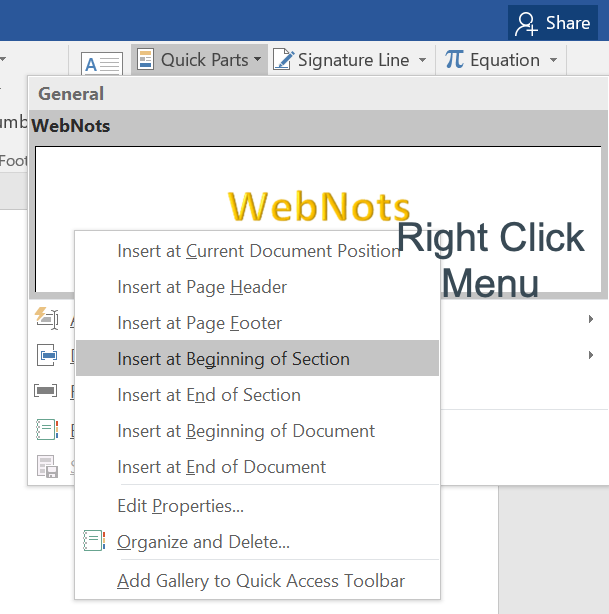The height and width of the screenshot is (614, 609).
Task: Click the Share button
Action: 553,23
